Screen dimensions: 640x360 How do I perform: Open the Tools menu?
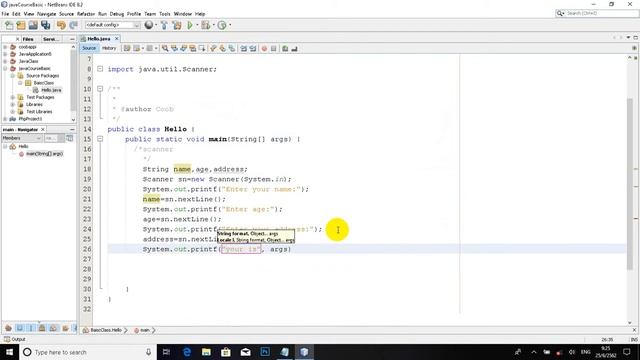coord(165,14)
